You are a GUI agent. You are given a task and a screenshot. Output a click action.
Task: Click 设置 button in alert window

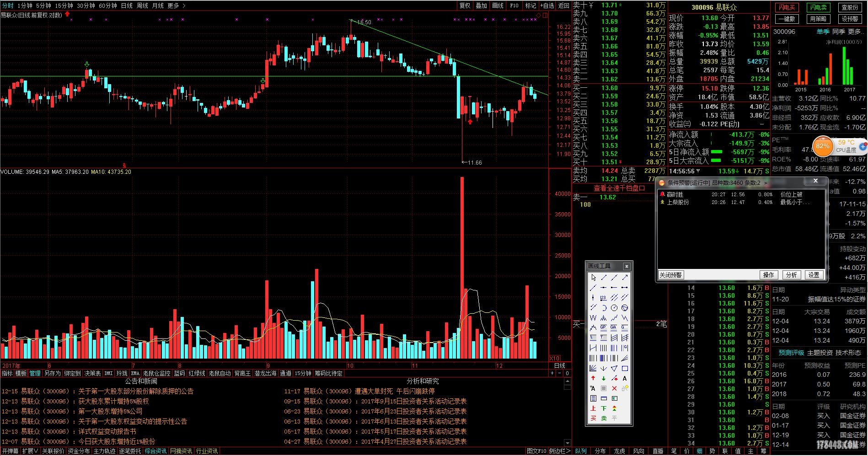pos(814,275)
